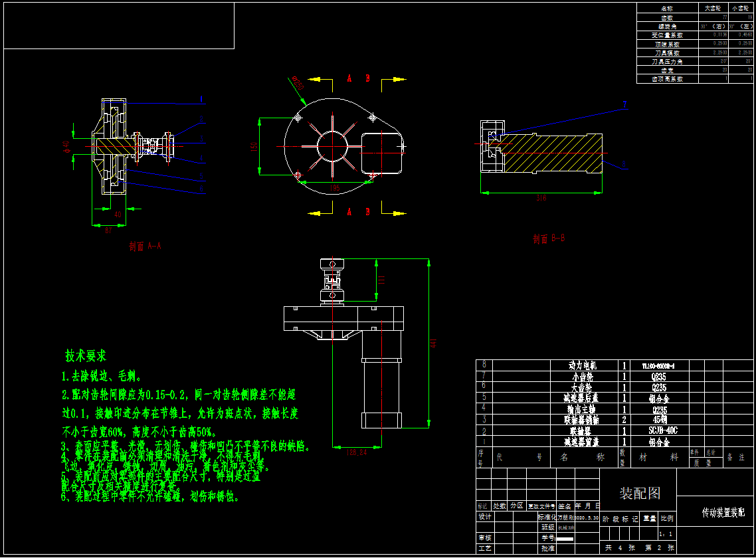
Task: Click the '班级' label in title block
Action: click(547, 527)
